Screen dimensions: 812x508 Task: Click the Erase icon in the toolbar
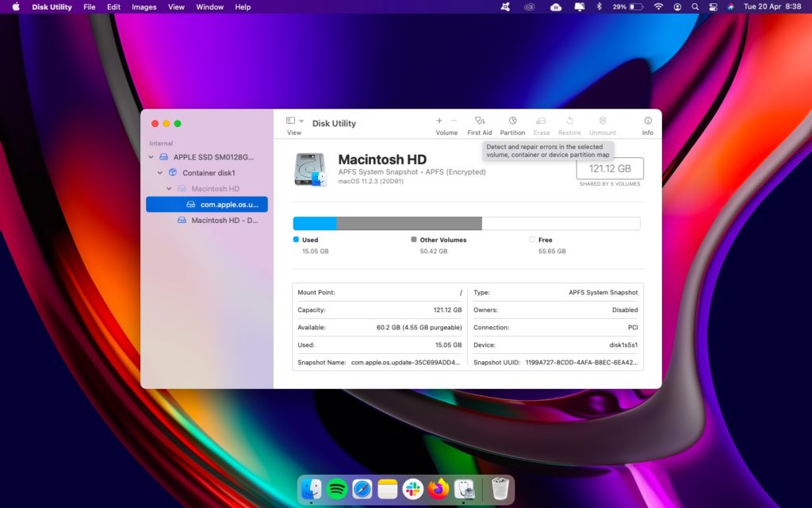[x=542, y=123]
